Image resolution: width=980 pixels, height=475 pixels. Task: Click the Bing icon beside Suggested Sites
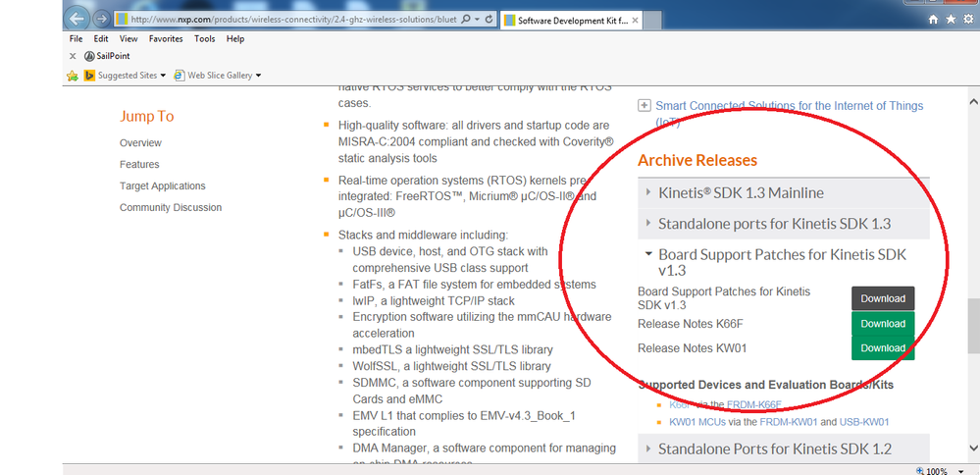click(89, 76)
